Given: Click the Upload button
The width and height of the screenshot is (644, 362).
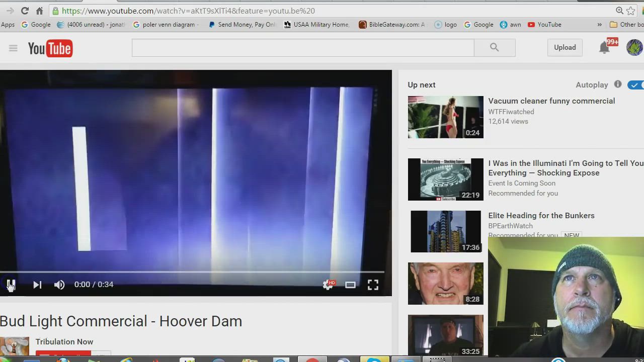Looking at the screenshot, I should pos(565,47).
